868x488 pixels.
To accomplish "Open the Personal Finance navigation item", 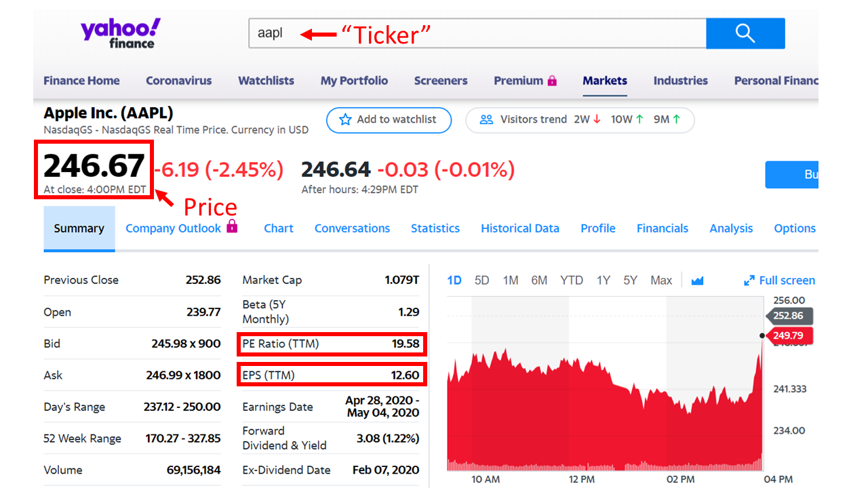I will click(x=776, y=81).
